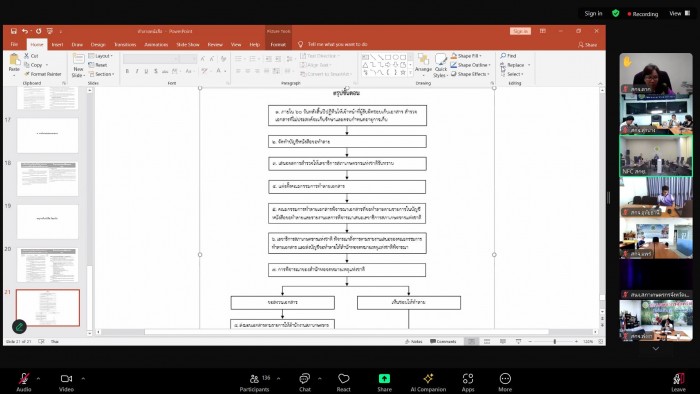Adjust the zoom slider in status bar

pyautogui.click(x=554, y=341)
